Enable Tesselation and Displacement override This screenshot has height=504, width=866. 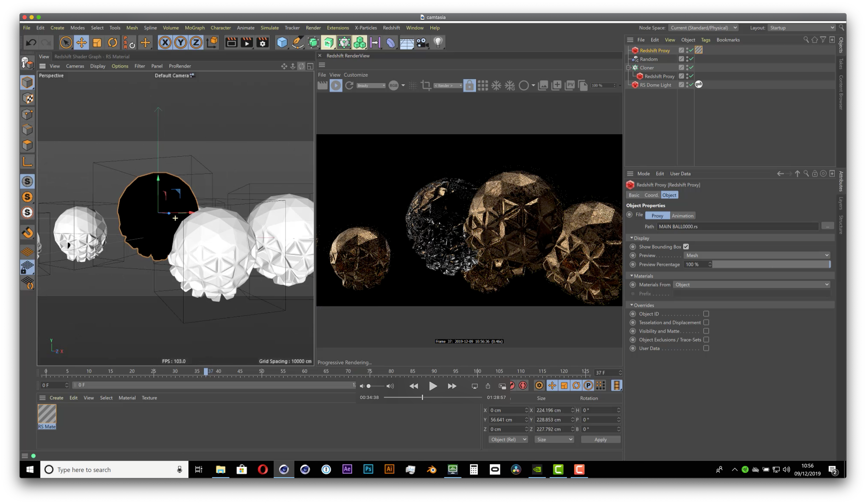click(x=706, y=322)
